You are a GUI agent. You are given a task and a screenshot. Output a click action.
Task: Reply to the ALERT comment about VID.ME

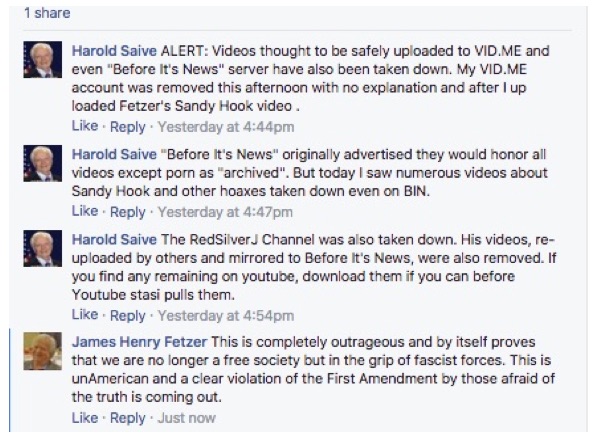(x=128, y=126)
